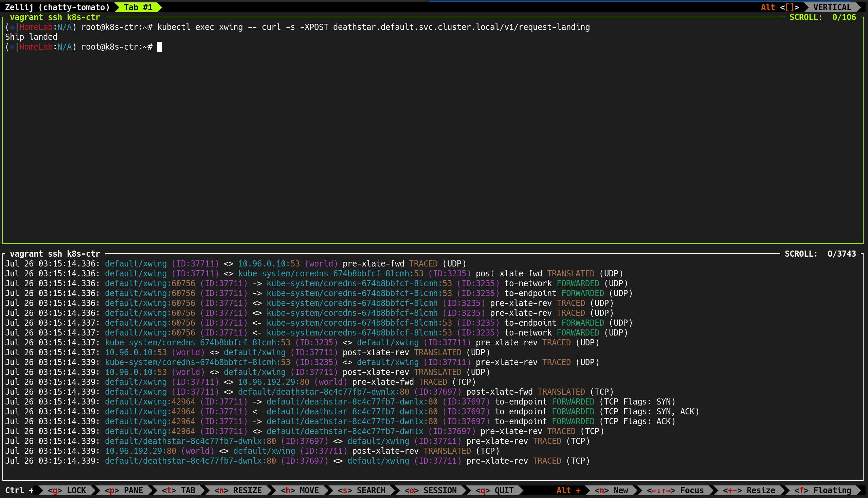Click the SCROLL: 0/3743 indicator
This screenshot has width=868, height=498.
820,254
